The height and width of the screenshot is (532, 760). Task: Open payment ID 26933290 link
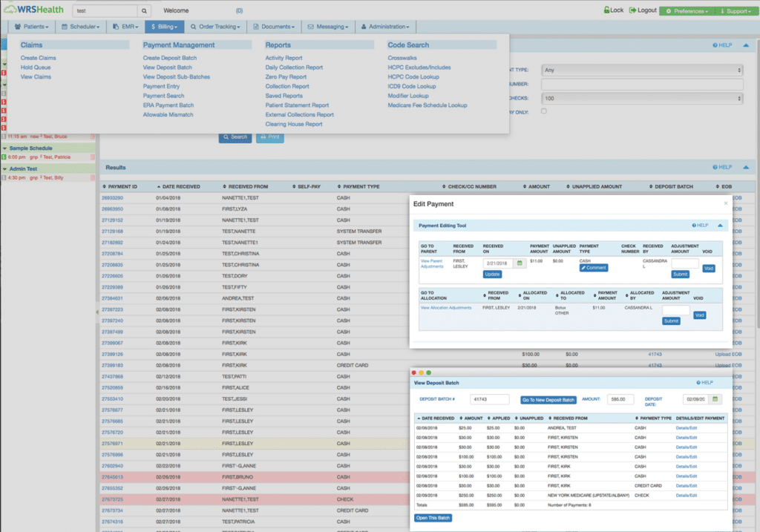coord(113,197)
